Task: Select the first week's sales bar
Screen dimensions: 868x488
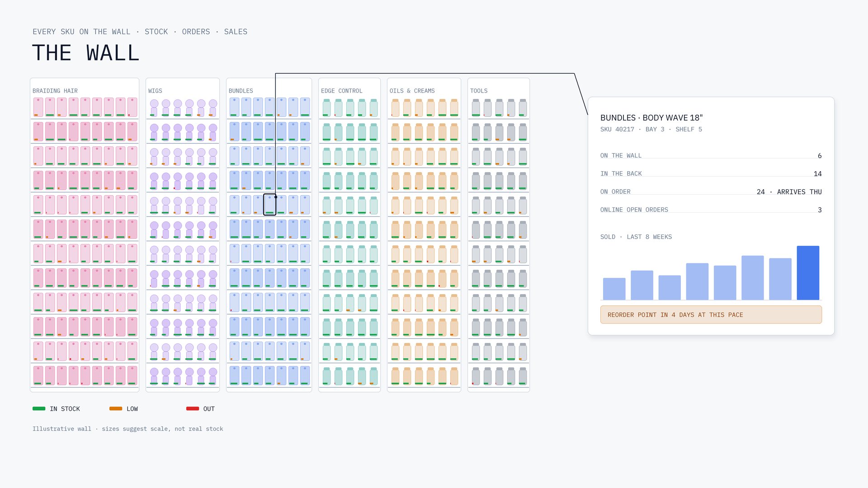Action: [614, 289]
